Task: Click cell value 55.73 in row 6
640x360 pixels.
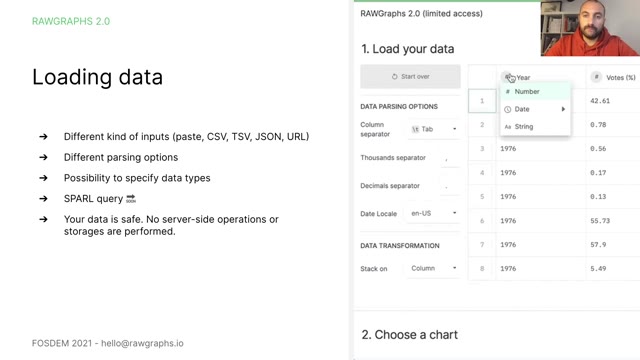Action: [600, 221]
